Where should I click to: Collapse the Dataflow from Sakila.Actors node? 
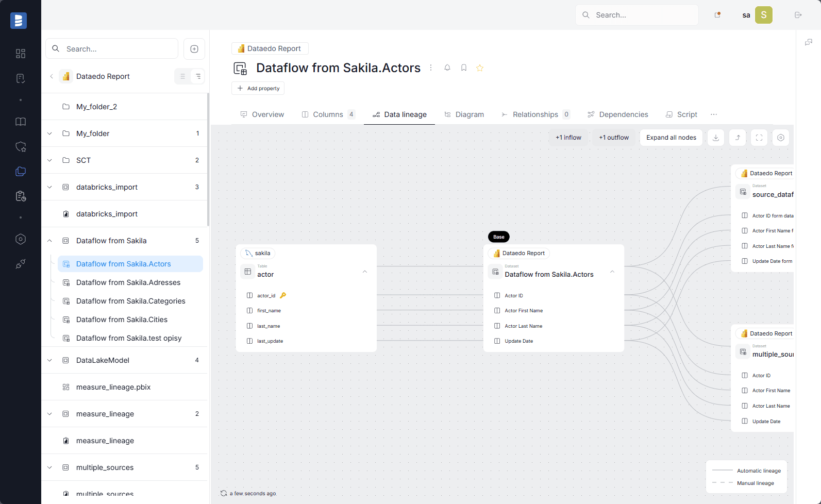(612, 272)
